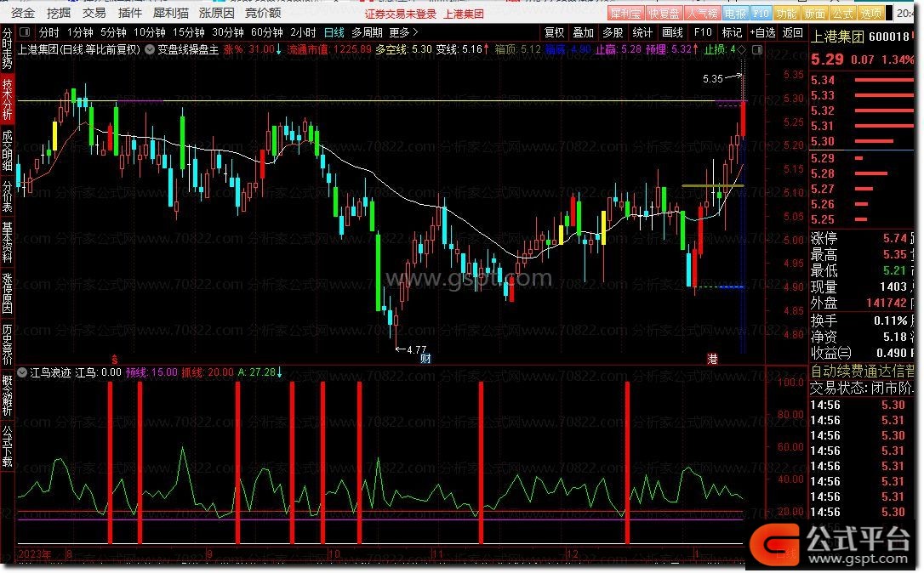The height and width of the screenshot is (573, 924).
Task: Open the 历史竞价 sidebar tab
Action: tap(7, 344)
